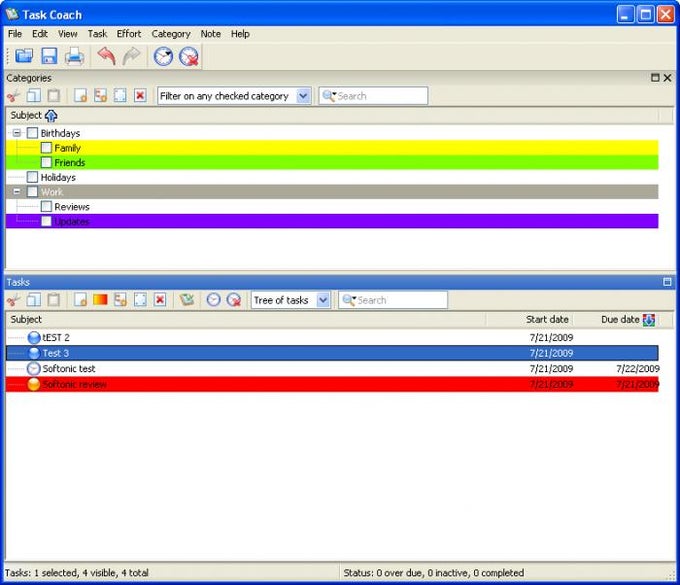The width and height of the screenshot is (680, 585).
Task: Click Stop tracking icon in Tasks toolbar
Action: click(234, 300)
